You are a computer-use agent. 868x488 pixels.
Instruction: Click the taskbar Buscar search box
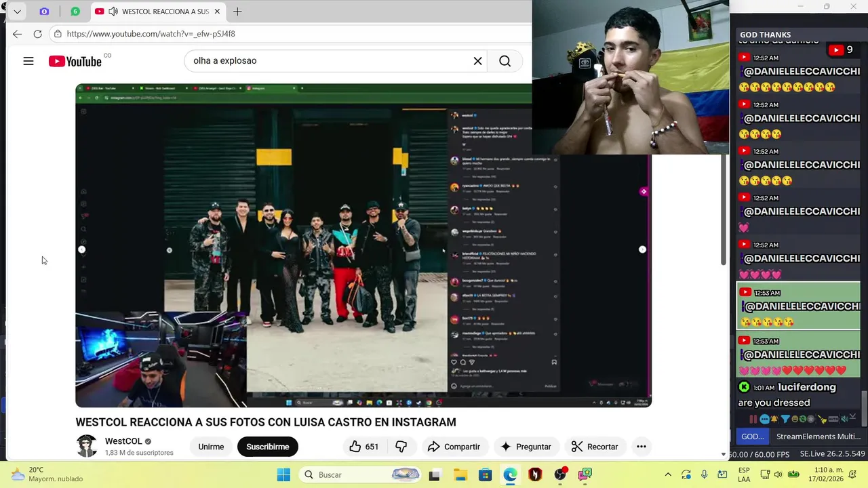(361, 474)
